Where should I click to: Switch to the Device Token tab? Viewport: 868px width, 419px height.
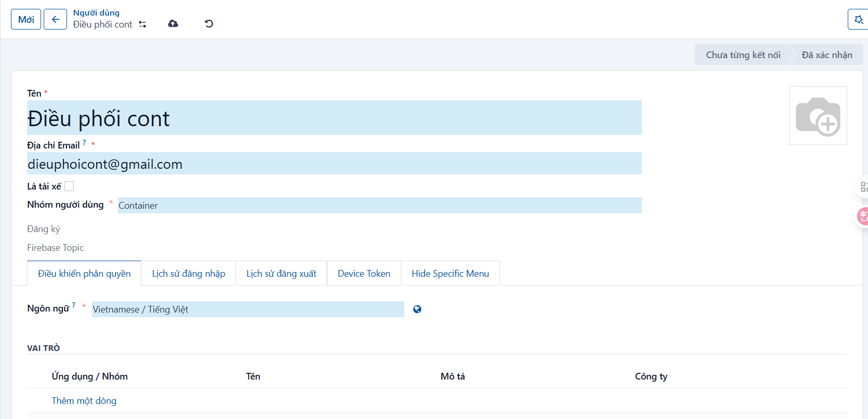tap(364, 274)
